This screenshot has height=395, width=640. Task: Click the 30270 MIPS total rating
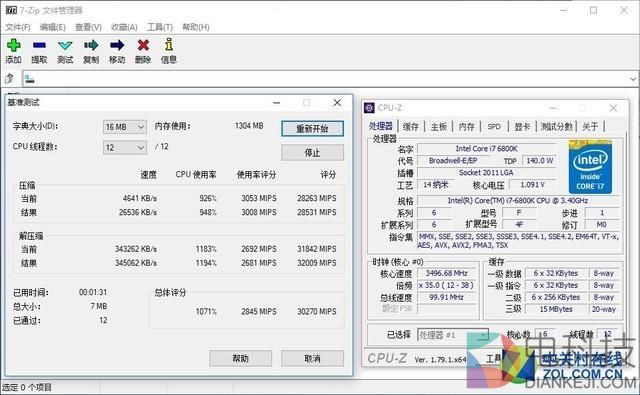(x=317, y=311)
